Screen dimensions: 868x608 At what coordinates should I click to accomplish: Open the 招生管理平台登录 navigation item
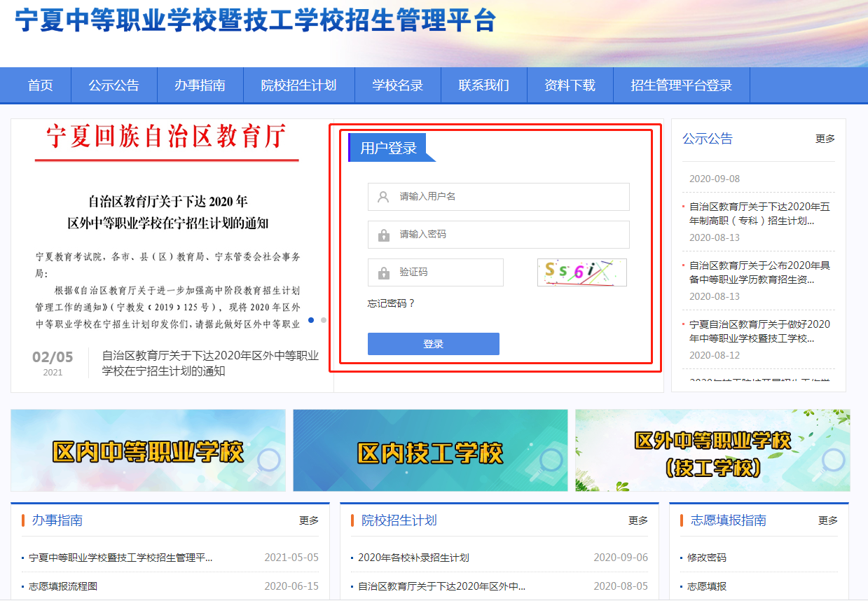tap(682, 85)
